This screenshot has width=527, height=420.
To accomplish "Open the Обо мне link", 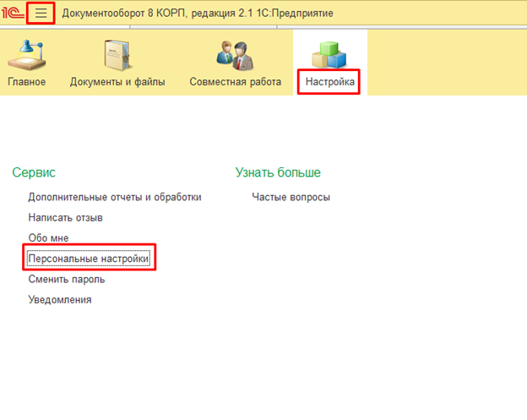I will tap(48, 238).
